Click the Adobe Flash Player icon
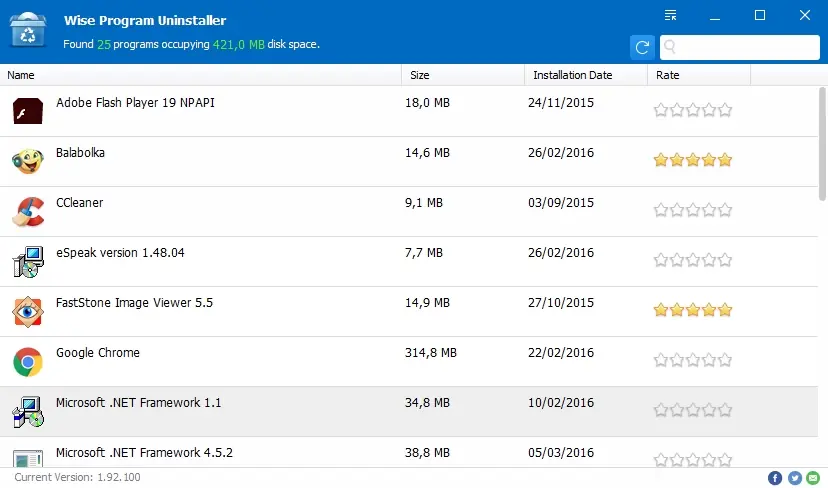The height and width of the screenshot is (488, 828). pos(28,111)
